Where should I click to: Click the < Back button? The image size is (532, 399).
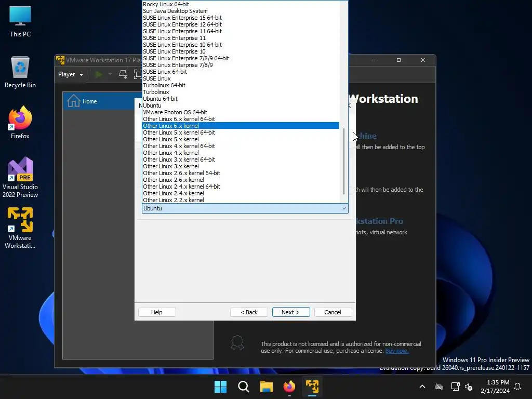[249, 312]
